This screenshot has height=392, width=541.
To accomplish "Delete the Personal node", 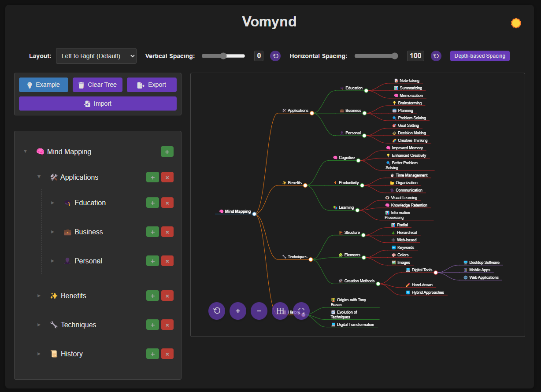I will (x=167, y=261).
